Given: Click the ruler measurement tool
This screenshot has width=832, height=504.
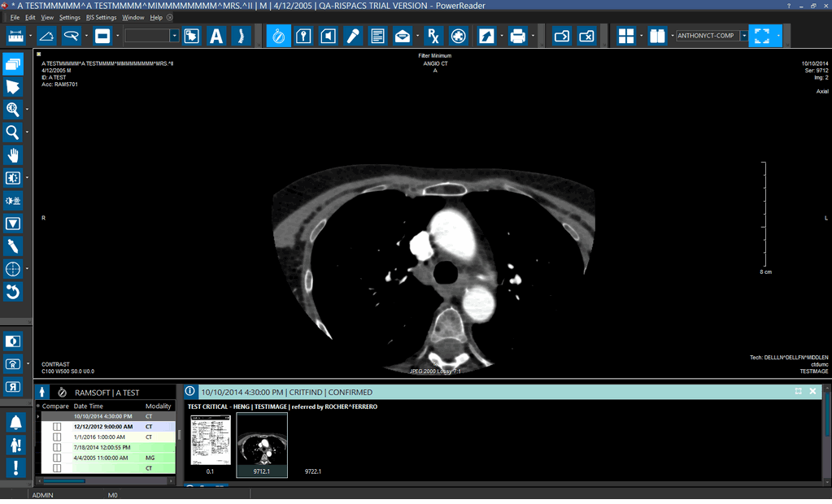Looking at the screenshot, I should click(16, 36).
